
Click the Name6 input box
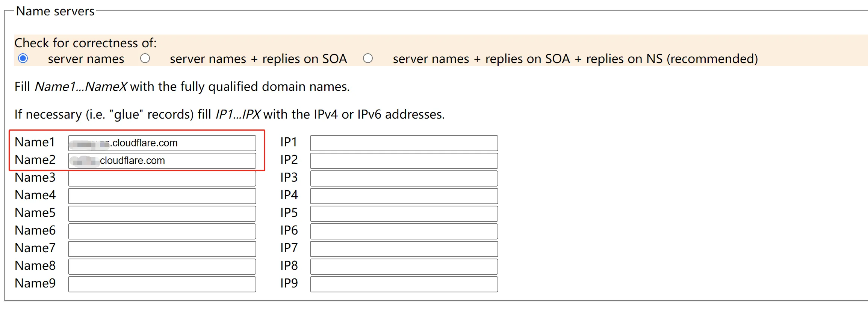[162, 231]
